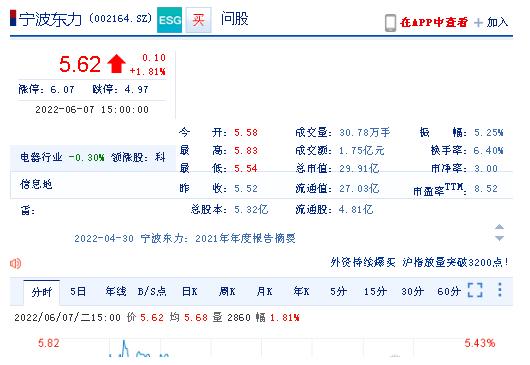Click the 市盈率TTM value 8.52

(486, 189)
